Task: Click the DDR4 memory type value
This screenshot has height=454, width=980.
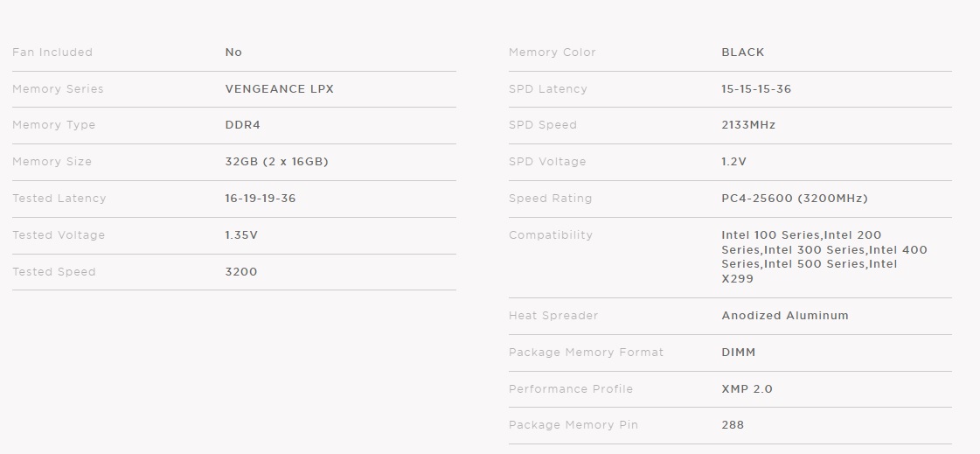Action: coord(242,125)
